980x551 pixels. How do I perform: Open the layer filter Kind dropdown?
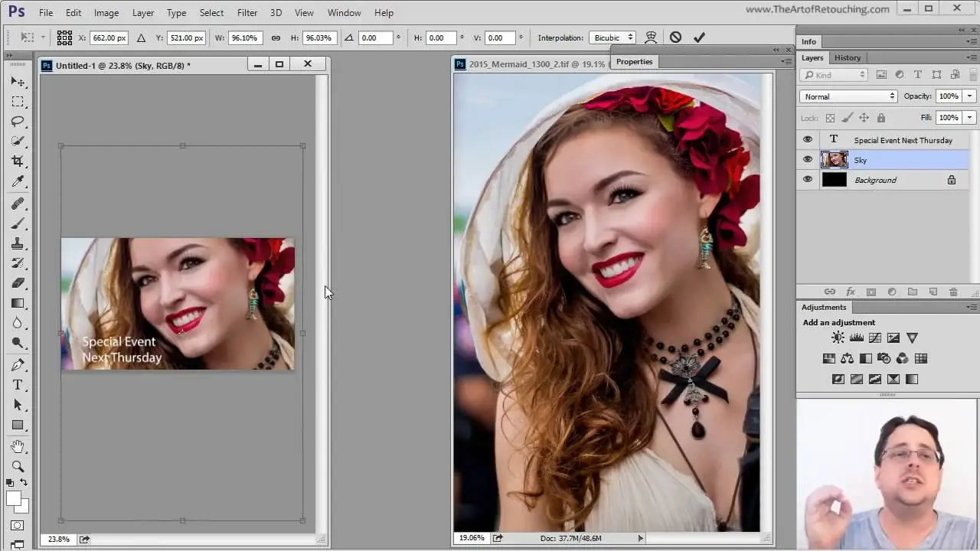tap(834, 75)
